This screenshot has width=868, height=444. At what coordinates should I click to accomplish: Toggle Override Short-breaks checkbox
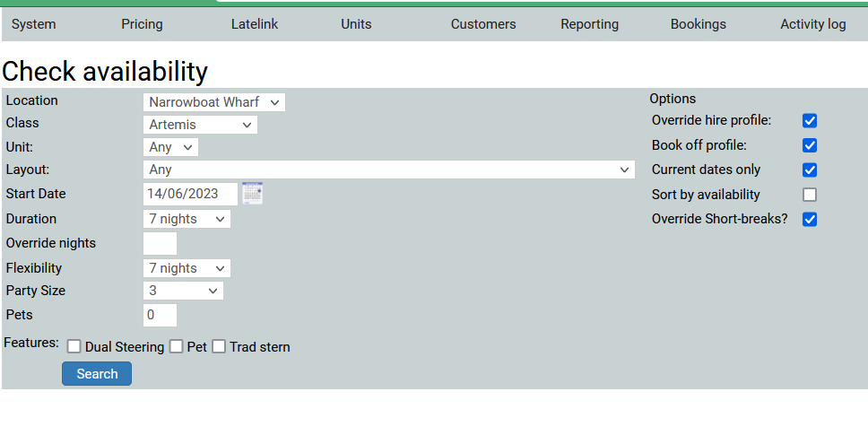coord(810,219)
